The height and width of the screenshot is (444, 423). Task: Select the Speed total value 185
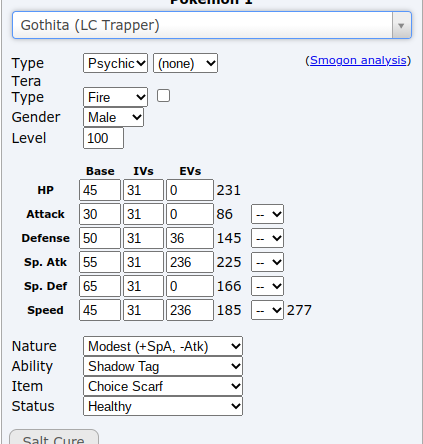coord(229,310)
